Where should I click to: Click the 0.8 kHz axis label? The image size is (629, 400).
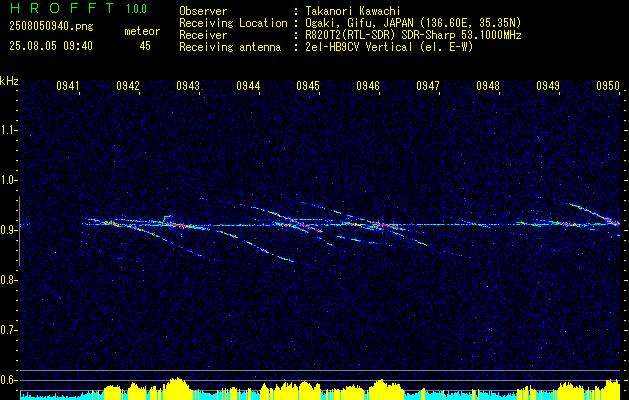(x=8, y=280)
